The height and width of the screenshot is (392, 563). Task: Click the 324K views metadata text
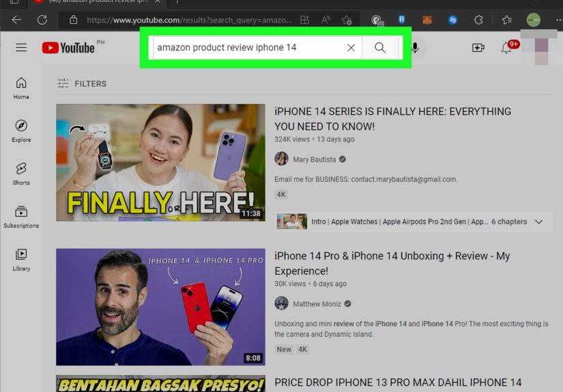click(292, 139)
